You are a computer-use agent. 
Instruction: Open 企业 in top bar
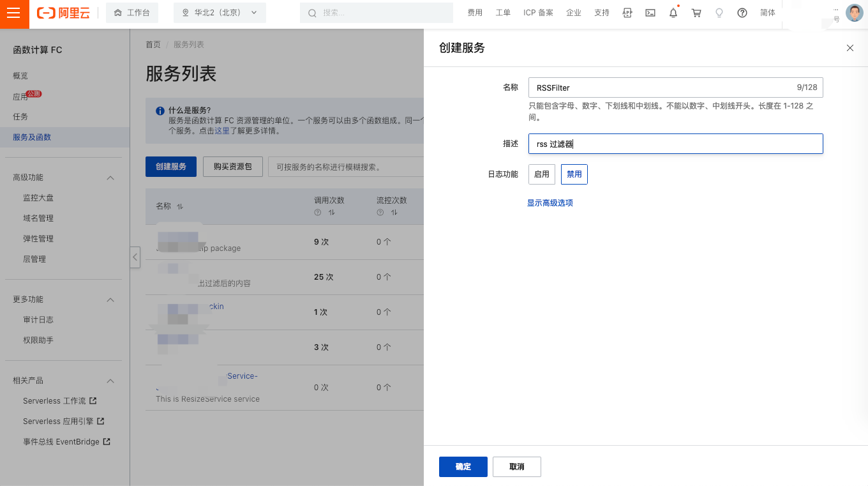574,13
